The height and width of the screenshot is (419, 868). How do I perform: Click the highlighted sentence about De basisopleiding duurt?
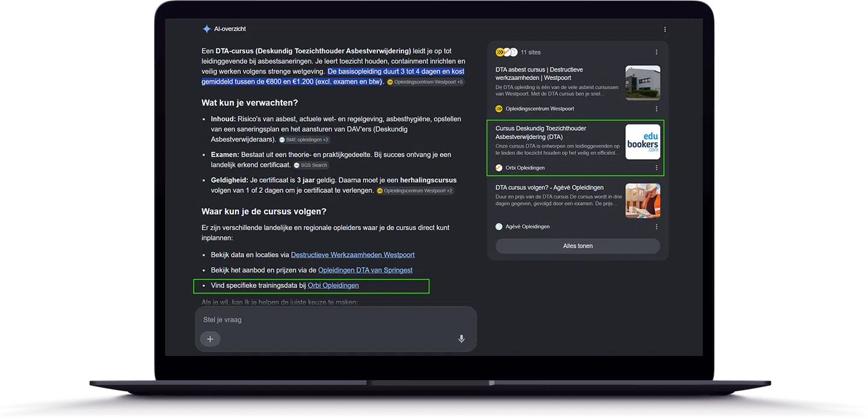[x=333, y=76]
